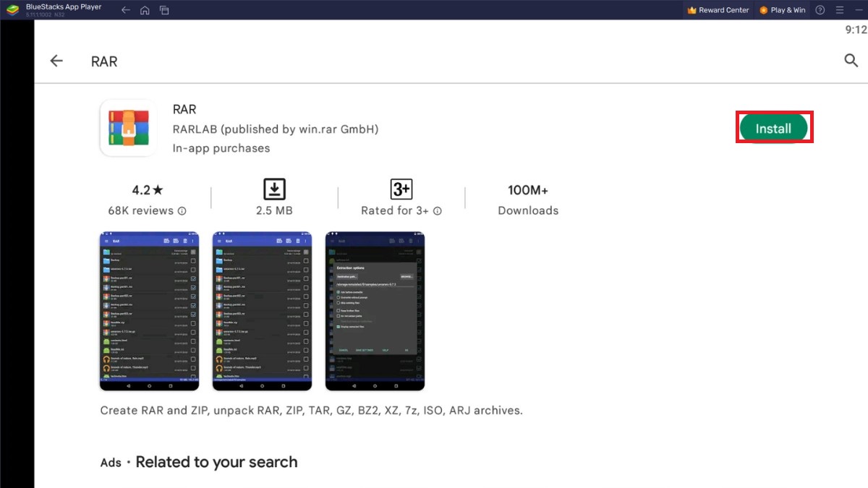This screenshot has width=868, height=488.
Task: Open RARLAB developer page link
Action: (276, 129)
